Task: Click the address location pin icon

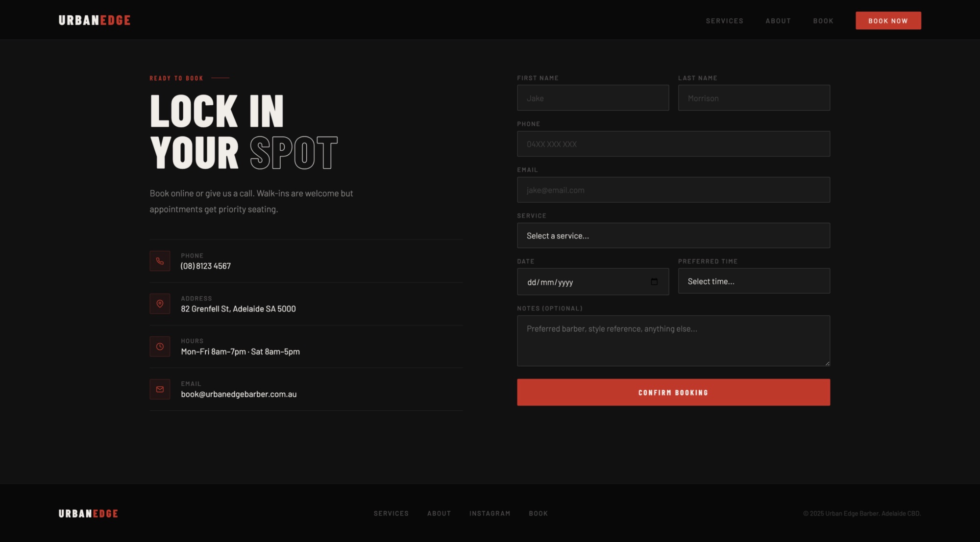Action: coord(160,304)
